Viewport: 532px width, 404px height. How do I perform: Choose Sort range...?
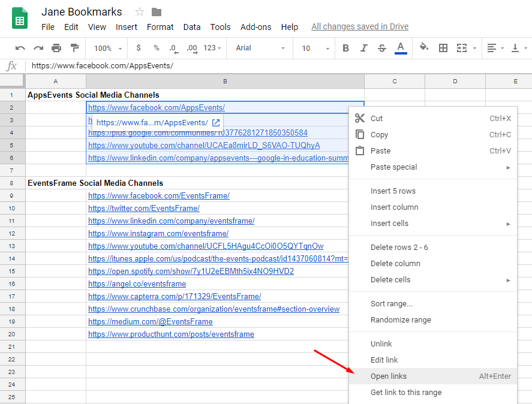tap(433, 303)
